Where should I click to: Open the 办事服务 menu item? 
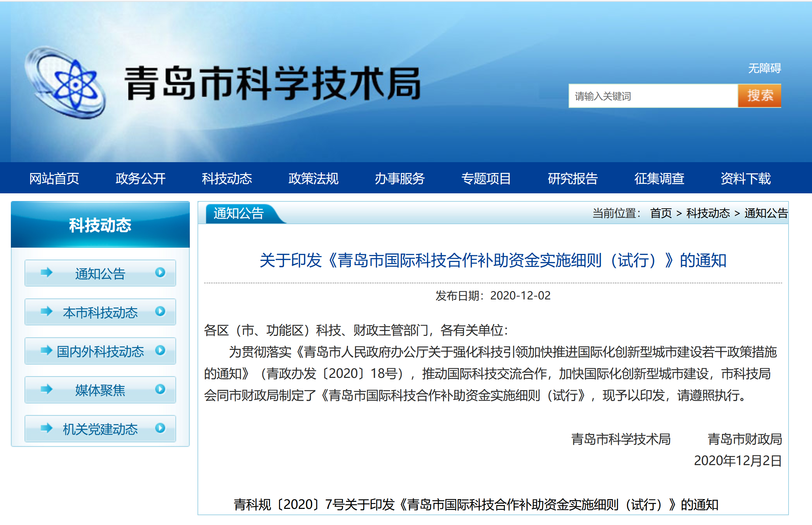(x=400, y=178)
